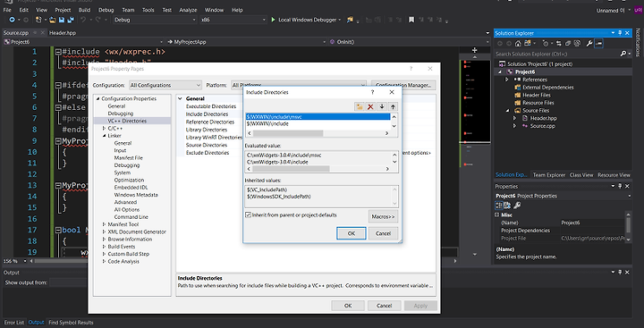Open the Debug solution configuration dropdown
This screenshot has height=328, width=644.
click(155, 20)
